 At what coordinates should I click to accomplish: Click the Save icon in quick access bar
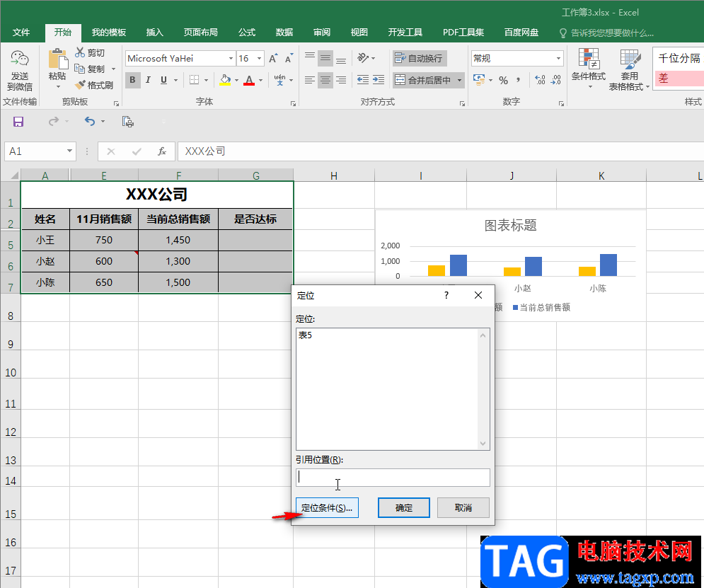click(x=18, y=122)
